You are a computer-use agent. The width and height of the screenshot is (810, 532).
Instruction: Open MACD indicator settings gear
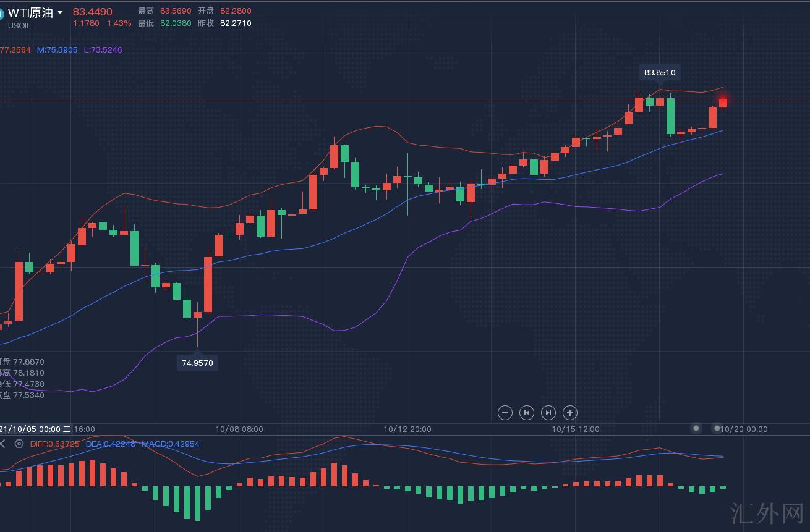[19, 444]
